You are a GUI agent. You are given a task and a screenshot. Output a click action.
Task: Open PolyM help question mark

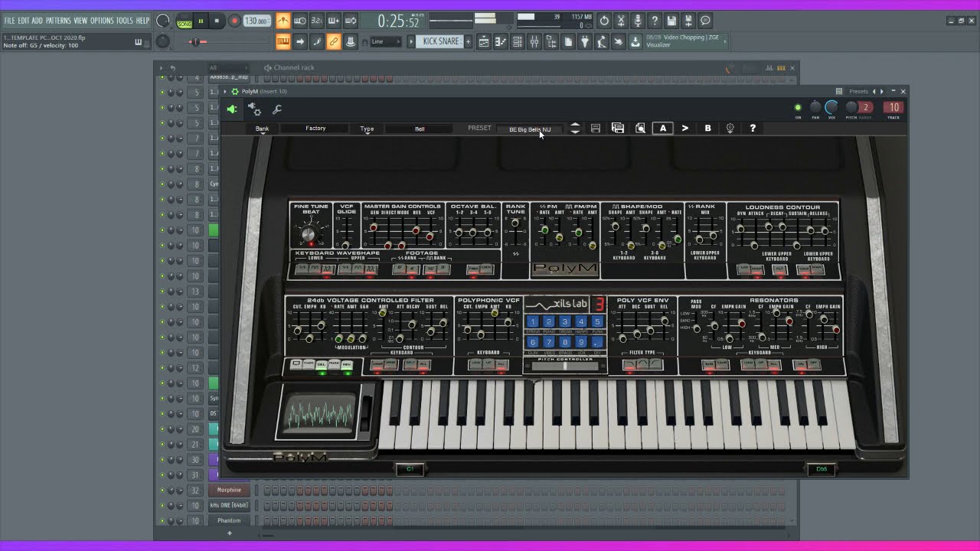[x=753, y=129]
